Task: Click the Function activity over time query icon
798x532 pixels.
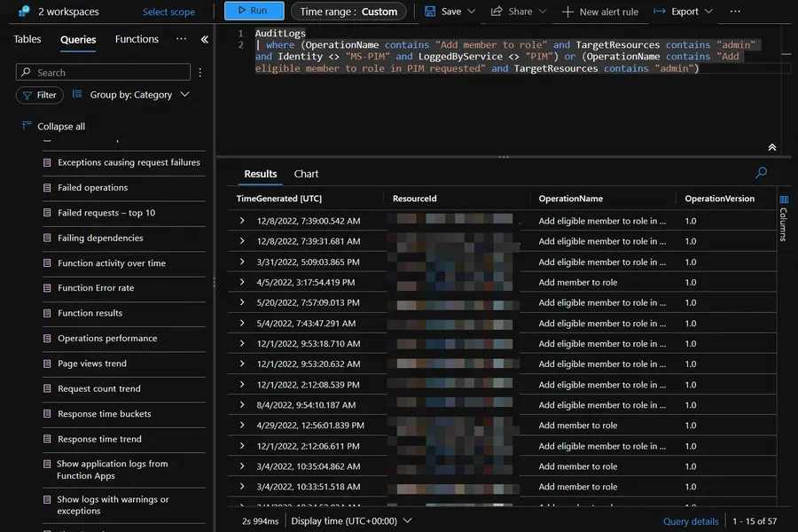Action: click(x=47, y=263)
